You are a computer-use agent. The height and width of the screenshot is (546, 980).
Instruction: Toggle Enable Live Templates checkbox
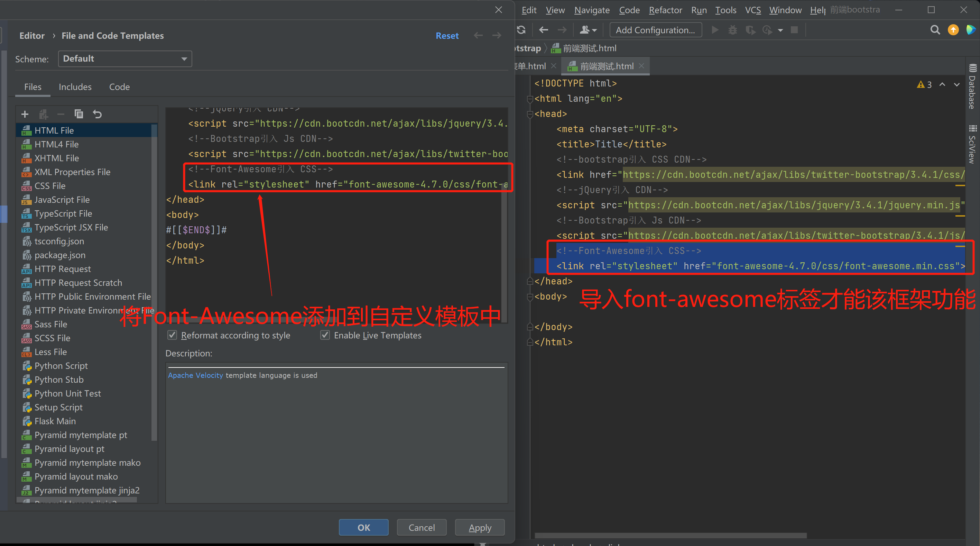click(x=325, y=335)
